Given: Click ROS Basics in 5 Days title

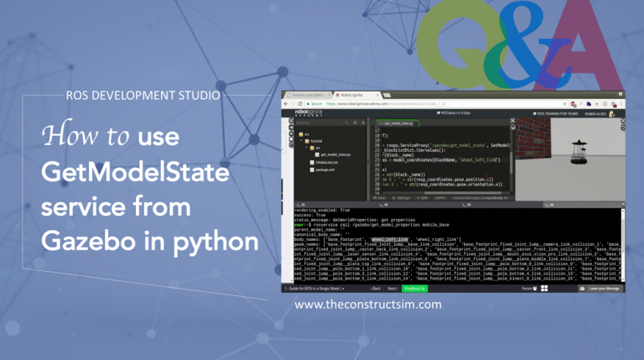Looking at the screenshot, I should (x=454, y=113).
